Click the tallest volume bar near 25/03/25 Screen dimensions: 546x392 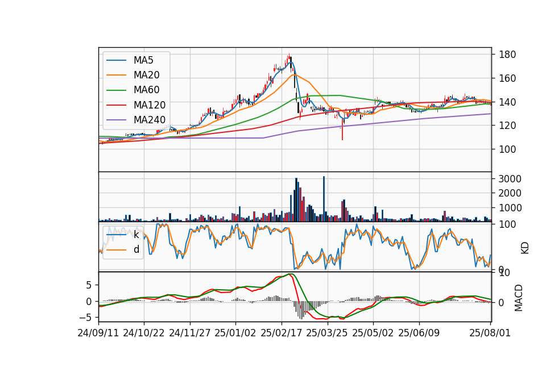[324, 199]
